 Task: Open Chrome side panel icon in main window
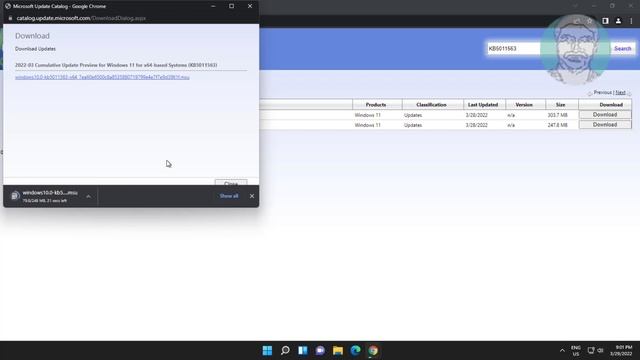tap(605, 21)
